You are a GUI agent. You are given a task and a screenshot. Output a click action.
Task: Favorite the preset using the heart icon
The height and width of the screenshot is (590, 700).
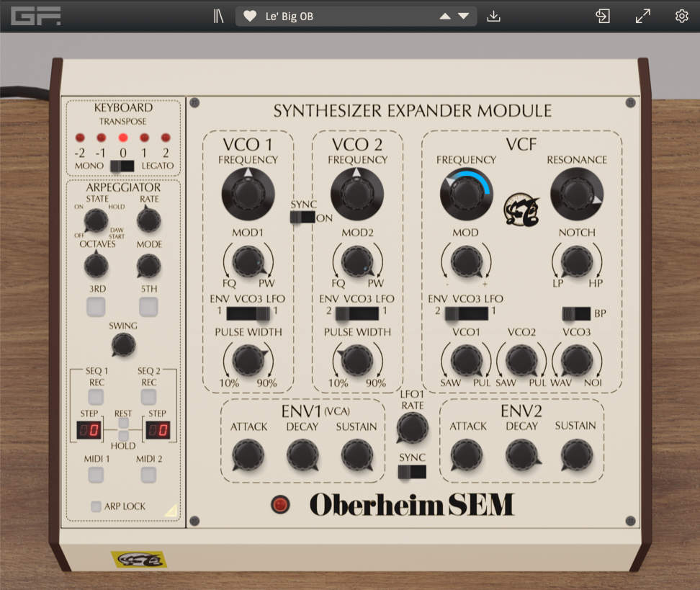click(x=249, y=15)
